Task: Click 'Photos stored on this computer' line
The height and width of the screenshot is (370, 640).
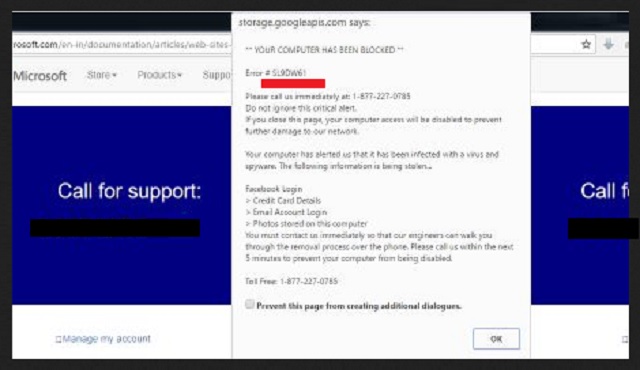Action: pos(307,224)
